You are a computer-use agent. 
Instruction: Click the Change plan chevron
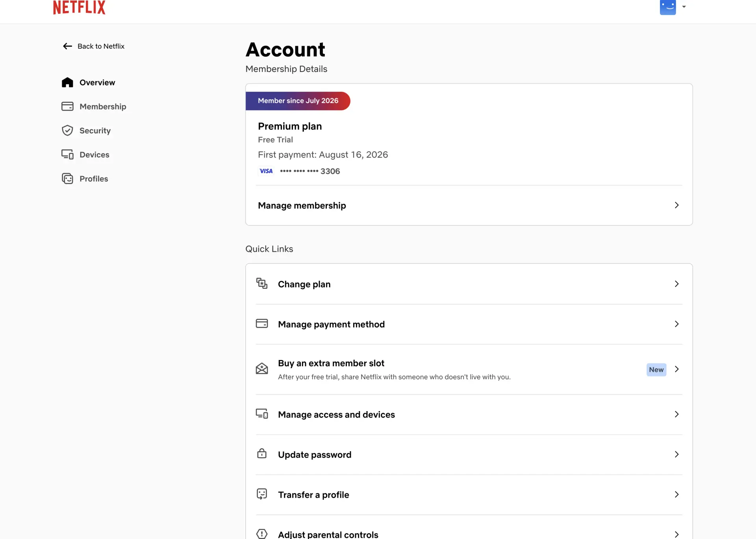tap(676, 284)
